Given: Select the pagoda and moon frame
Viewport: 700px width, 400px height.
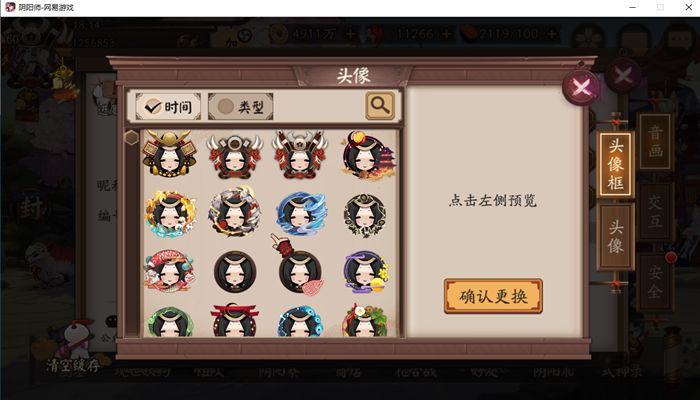Looking at the screenshot, I should pos(368,155).
